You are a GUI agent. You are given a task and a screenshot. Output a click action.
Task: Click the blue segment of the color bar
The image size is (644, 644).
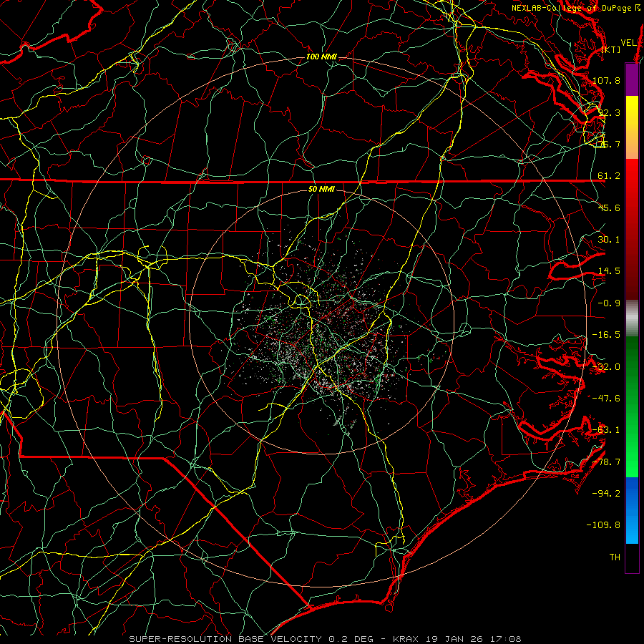pyautogui.click(x=632, y=510)
